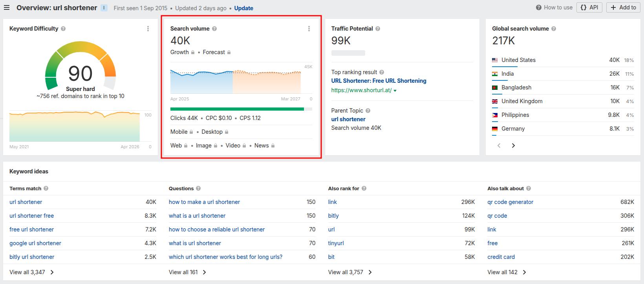644x284 pixels.
Task: Click the United Kingdom country row
Action: [563, 101]
